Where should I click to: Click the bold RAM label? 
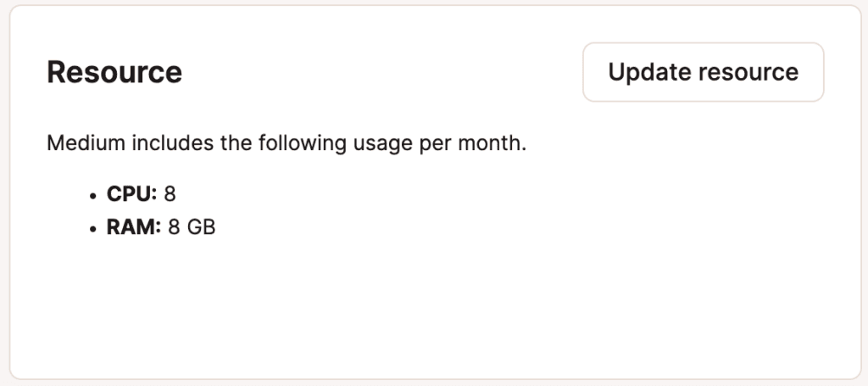(x=131, y=228)
